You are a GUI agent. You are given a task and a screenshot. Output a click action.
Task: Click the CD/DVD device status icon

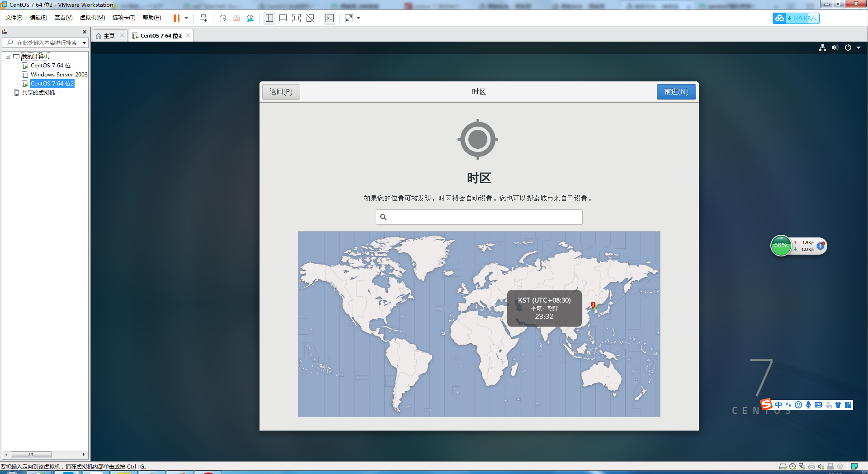point(793,466)
